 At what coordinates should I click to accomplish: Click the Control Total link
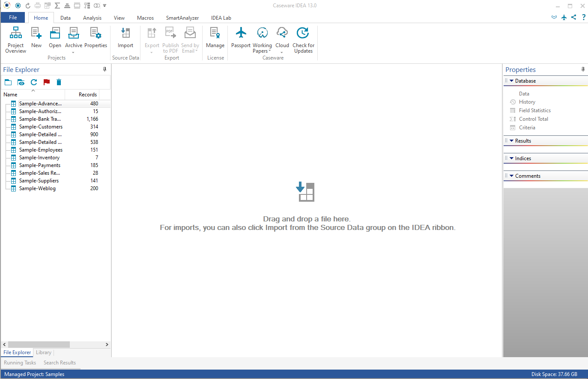tap(533, 119)
